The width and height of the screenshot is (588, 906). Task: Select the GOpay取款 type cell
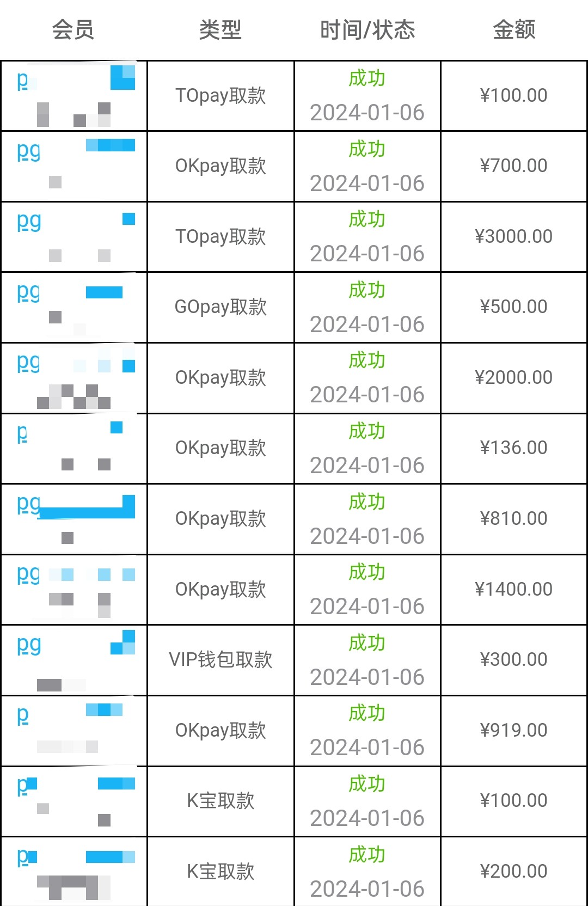220,307
